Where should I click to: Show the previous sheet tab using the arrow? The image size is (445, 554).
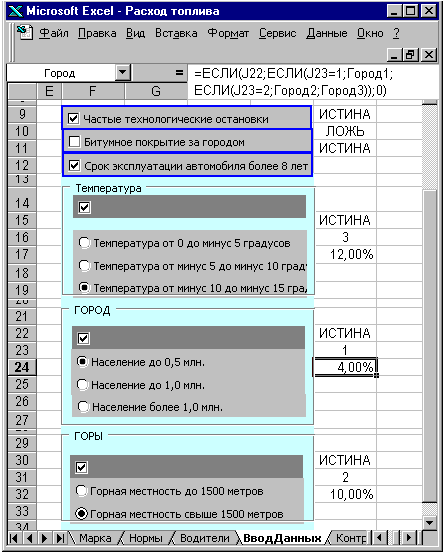pyautogui.click(x=29, y=538)
